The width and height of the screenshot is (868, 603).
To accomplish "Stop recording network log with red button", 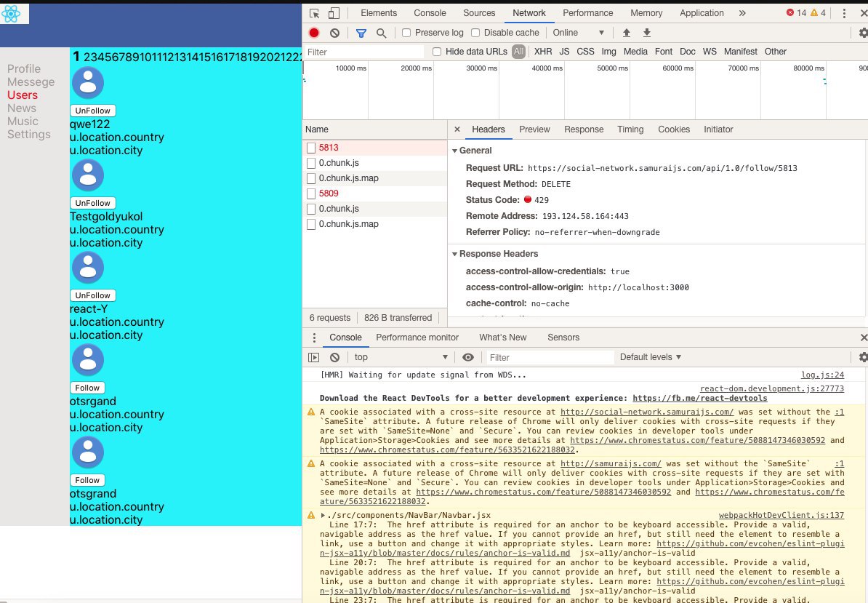I will (x=314, y=33).
